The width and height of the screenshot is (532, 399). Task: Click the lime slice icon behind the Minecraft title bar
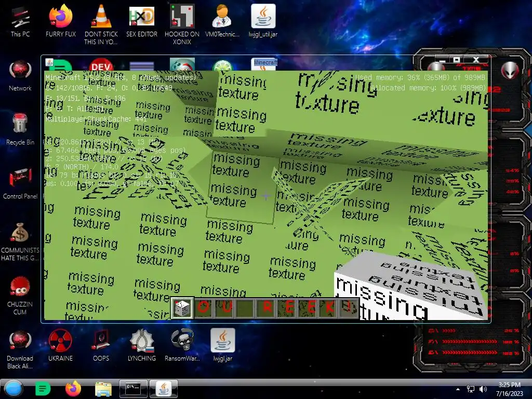pos(222,65)
